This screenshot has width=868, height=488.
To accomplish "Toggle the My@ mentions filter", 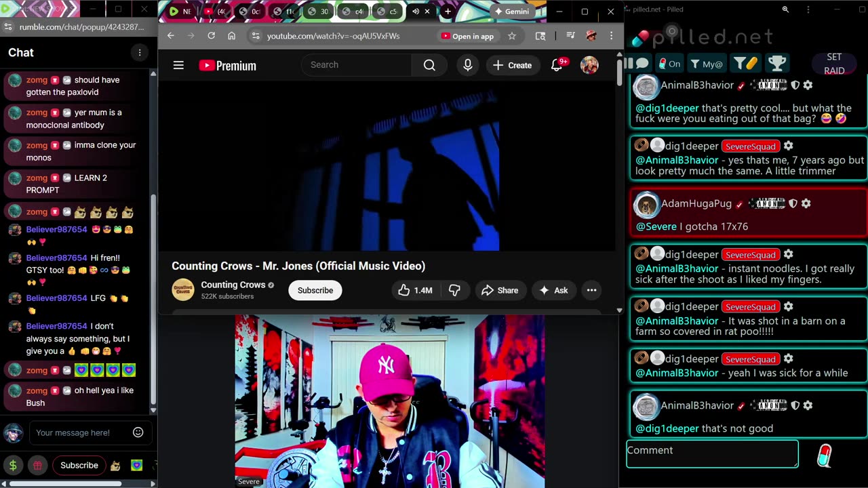I will click(707, 64).
